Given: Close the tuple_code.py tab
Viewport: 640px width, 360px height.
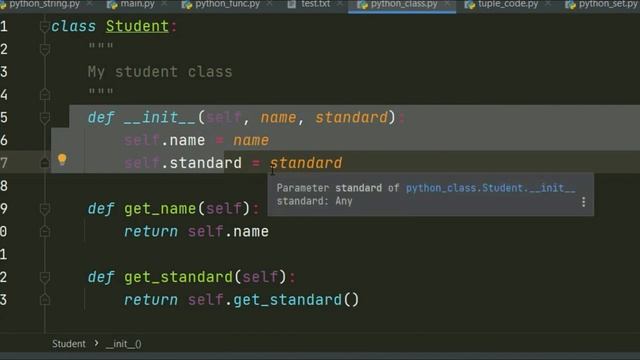Looking at the screenshot, I should 549,4.
